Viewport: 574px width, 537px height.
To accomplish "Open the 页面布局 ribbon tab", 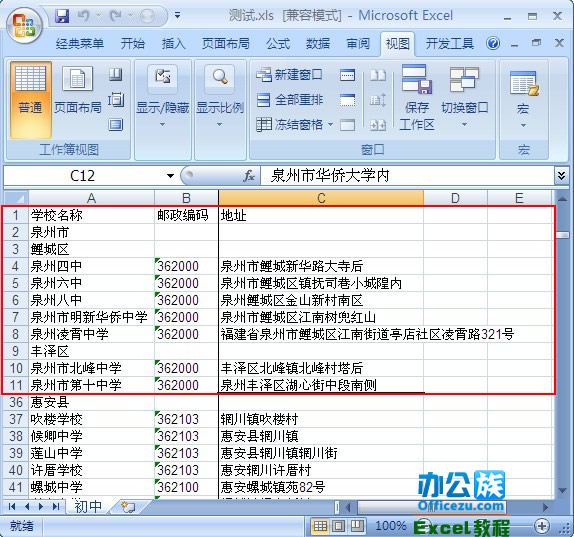I will [226, 44].
